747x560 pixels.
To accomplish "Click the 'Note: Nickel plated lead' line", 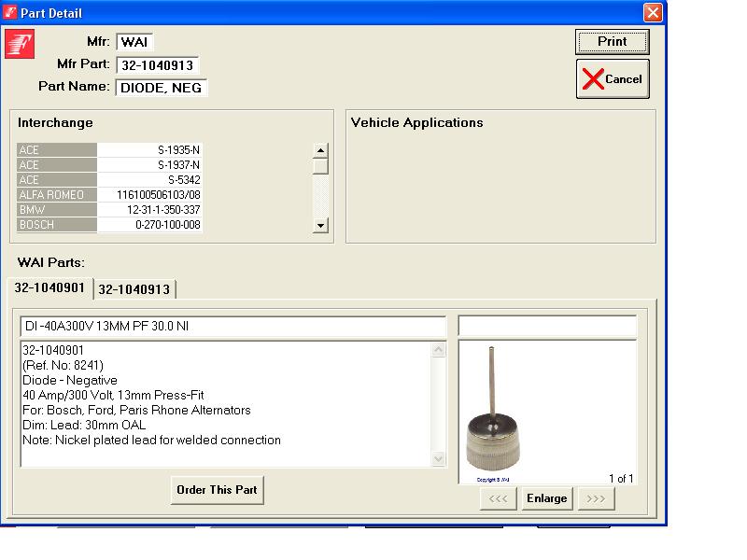I will [x=151, y=440].
